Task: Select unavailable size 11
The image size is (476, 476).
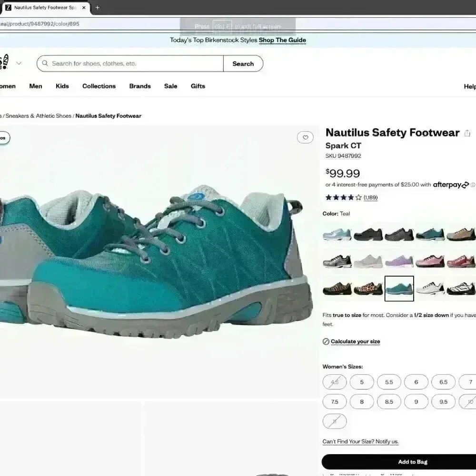Action: [335, 421]
